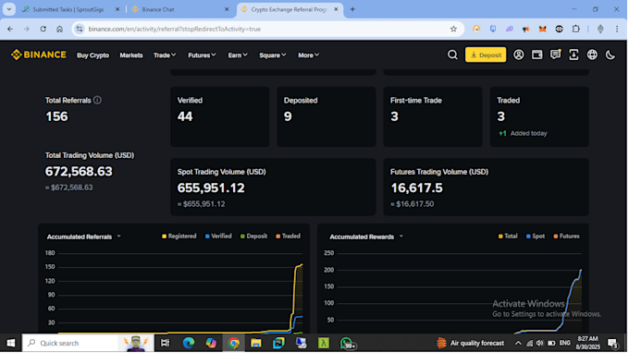The height and width of the screenshot is (364, 629).
Task: Expand the More menu
Action: tap(308, 55)
